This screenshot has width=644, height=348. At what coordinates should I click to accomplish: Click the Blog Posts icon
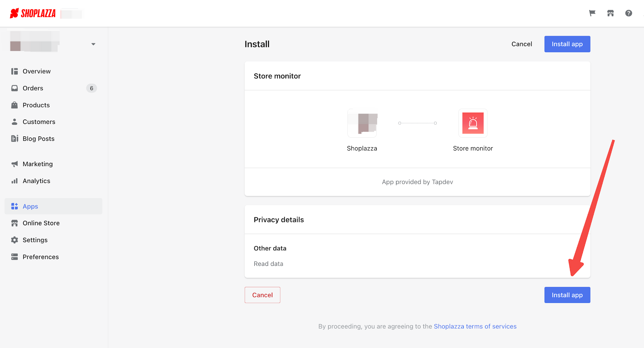pos(14,138)
